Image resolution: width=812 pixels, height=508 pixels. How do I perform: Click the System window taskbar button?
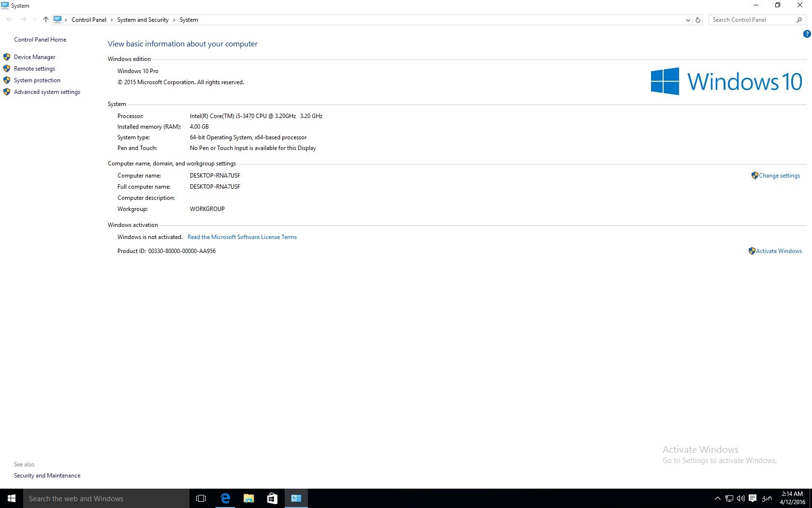pyautogui.click(x=296, y=498)
